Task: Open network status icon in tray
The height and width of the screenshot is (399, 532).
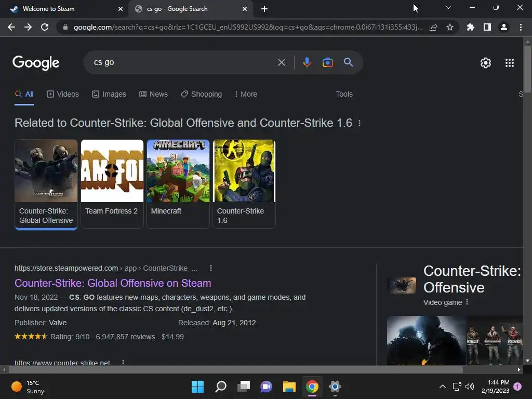Action: coord(457,387)
